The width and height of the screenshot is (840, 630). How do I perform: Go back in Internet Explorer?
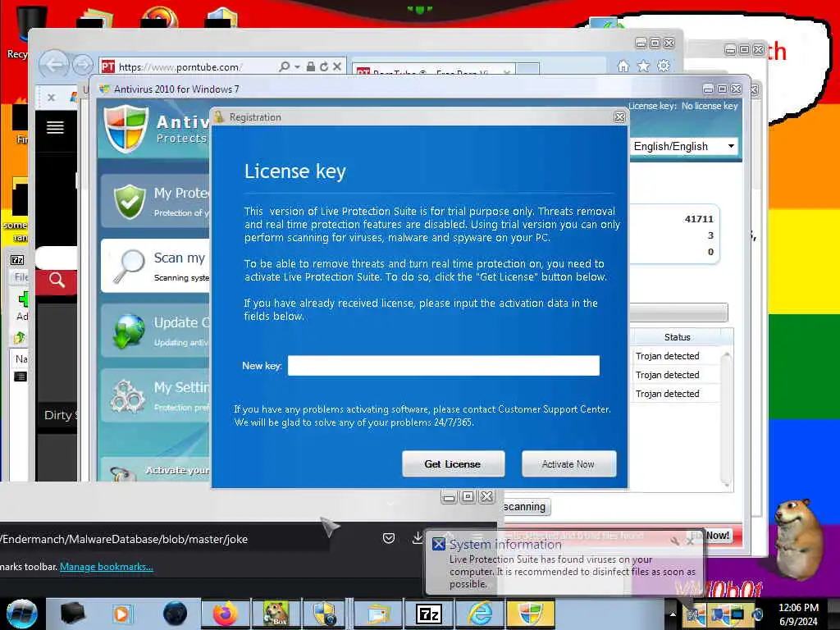[53, 65]
